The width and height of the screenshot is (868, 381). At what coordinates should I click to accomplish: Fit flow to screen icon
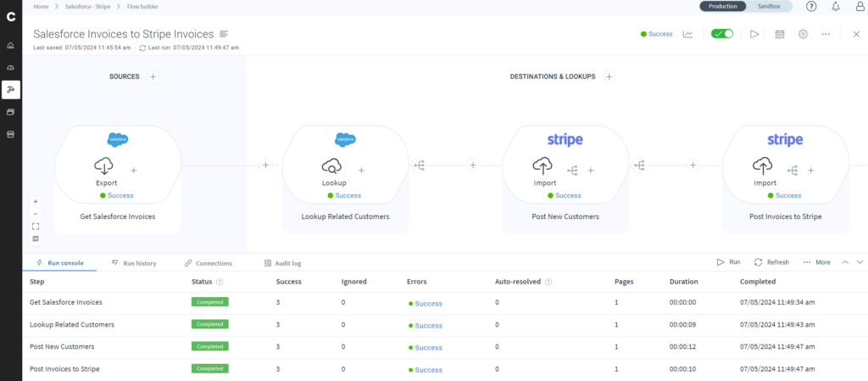pos(36,226)
